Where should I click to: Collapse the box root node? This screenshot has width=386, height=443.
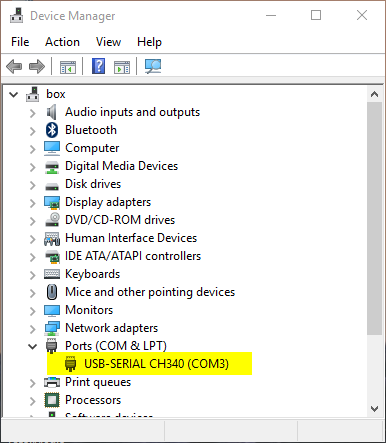(x=14, y=95)
